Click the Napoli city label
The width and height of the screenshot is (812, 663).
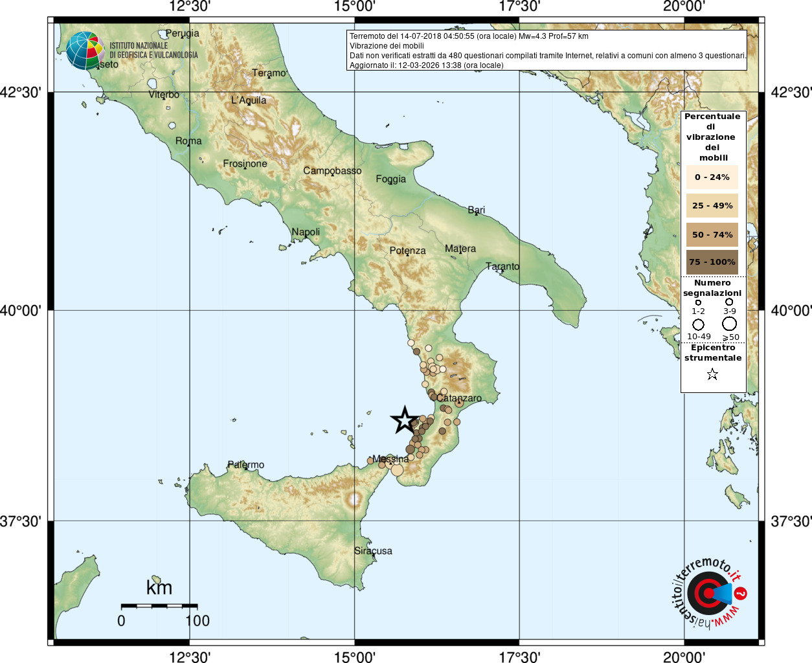[306, 232]
